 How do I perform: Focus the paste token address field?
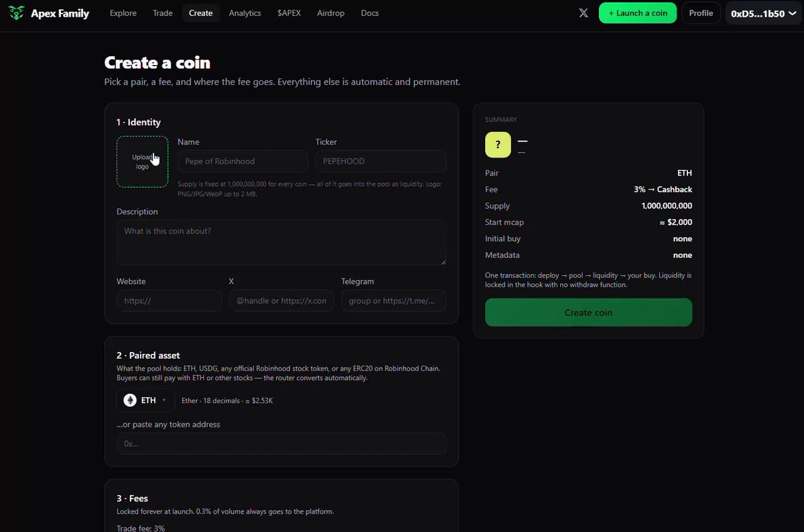(281, 444)
